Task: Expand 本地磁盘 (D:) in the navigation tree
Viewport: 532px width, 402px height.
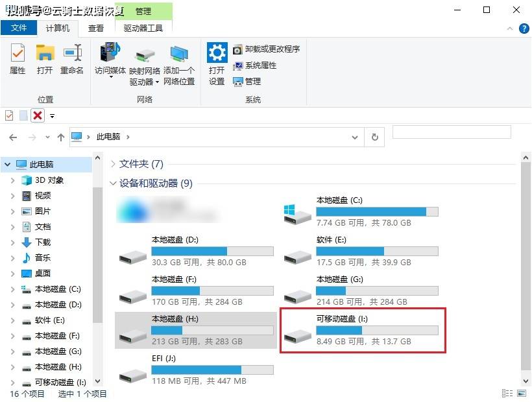Action: [x=12, y=305]
